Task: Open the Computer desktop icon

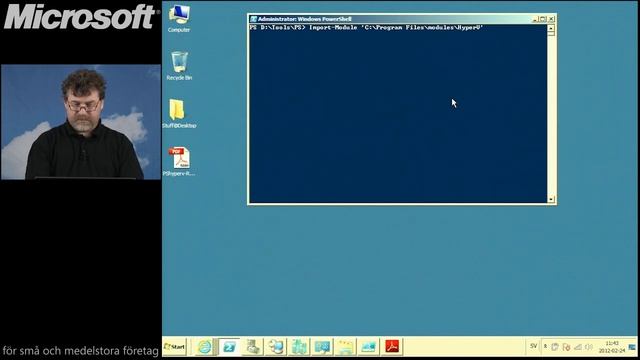Action: click(179, 18)
